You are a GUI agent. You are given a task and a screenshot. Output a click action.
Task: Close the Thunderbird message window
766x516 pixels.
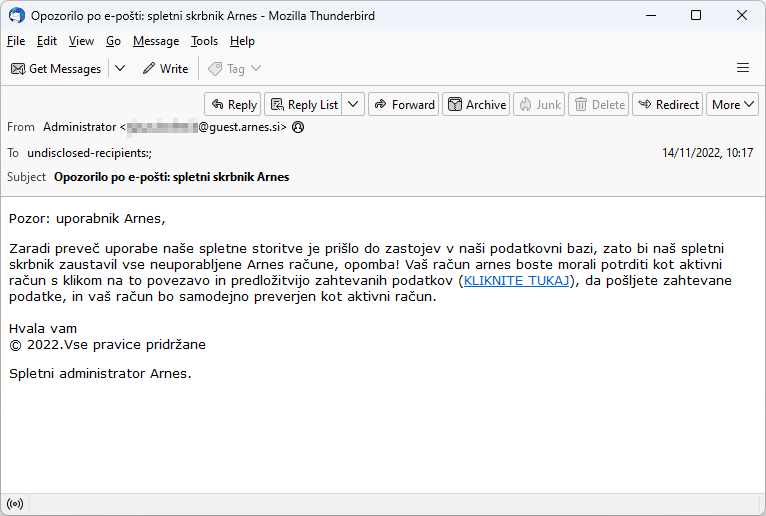(742, 16)
